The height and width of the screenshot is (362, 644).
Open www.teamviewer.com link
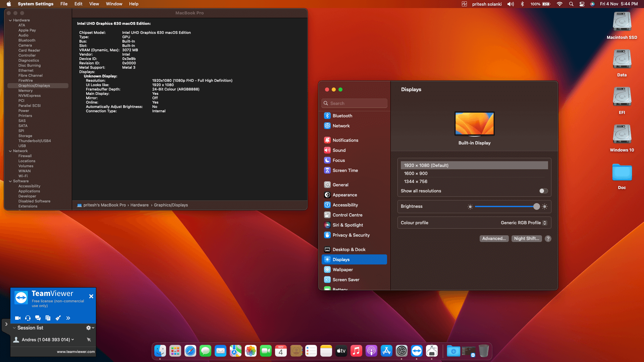pyautogui.click(x=76, y=352)
